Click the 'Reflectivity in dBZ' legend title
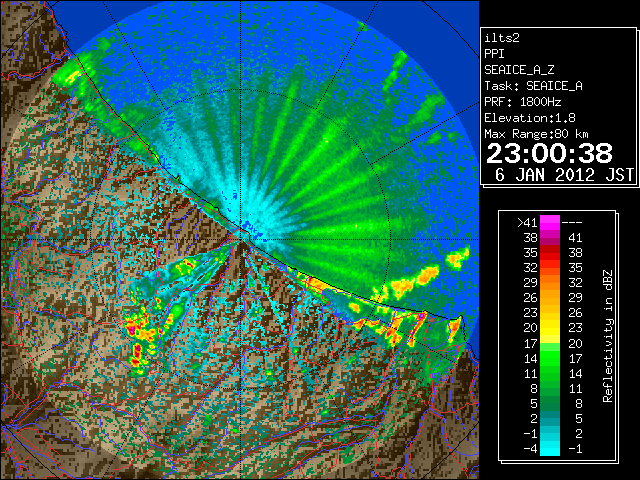 [607, 336]
